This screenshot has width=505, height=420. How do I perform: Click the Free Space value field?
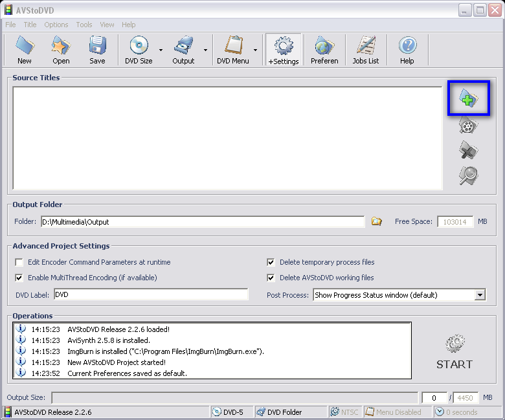tap(455, 222)
